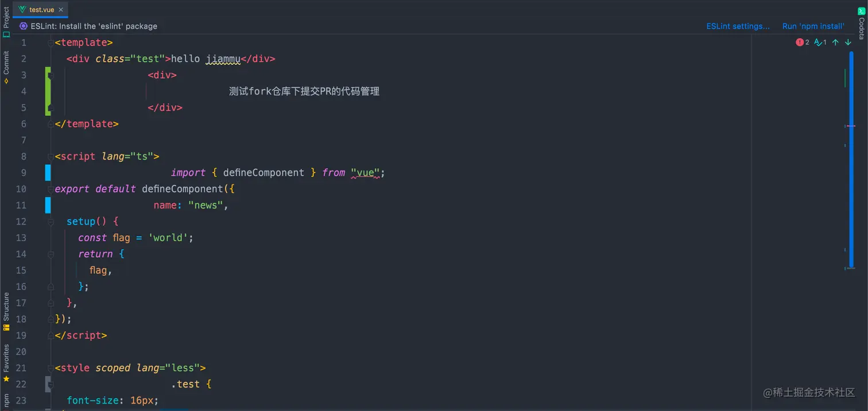This screenshot has height=411, width=868.
Task: Collapse the .test rule at line 22
Action: tap(51, 384)
